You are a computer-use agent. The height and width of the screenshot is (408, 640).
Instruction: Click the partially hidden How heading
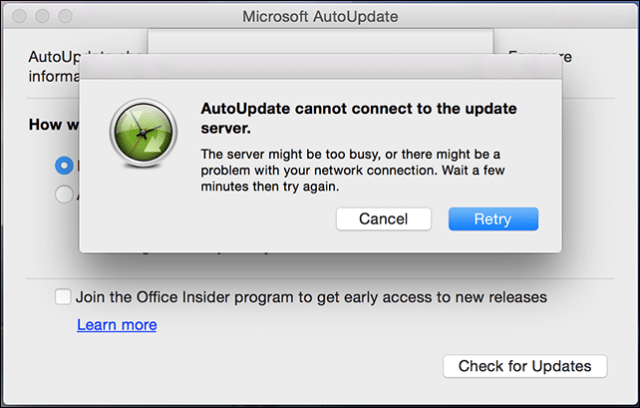coord(53,124)
